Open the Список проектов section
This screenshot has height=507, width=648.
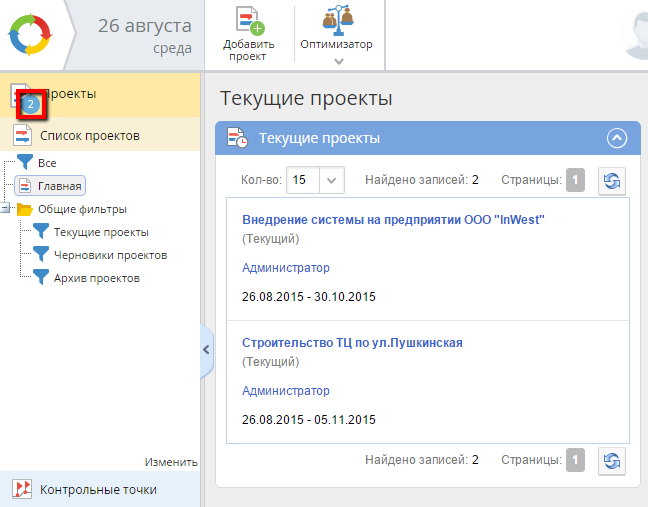point(89,135)
